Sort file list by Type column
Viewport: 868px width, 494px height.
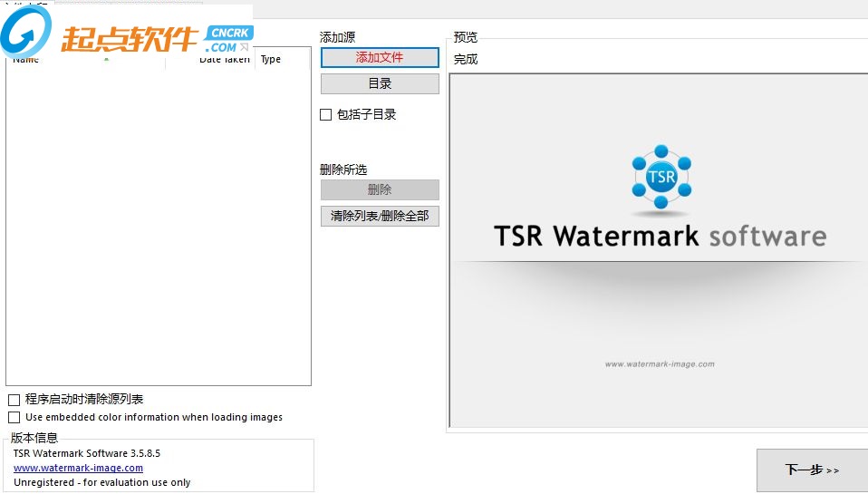(x=283, y=59)
